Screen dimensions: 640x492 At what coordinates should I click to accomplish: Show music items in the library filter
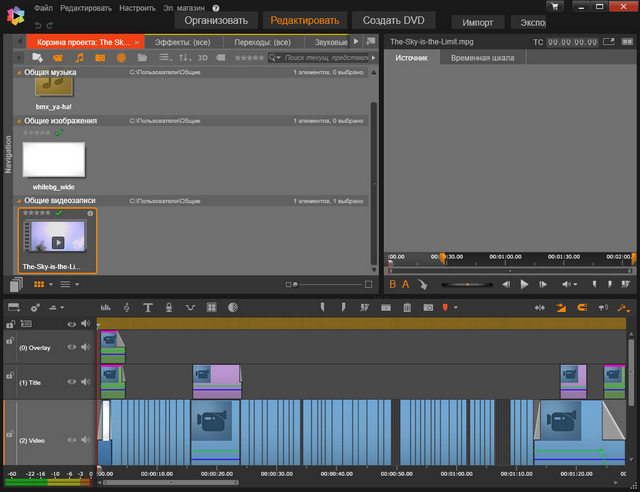click(80, 59)
